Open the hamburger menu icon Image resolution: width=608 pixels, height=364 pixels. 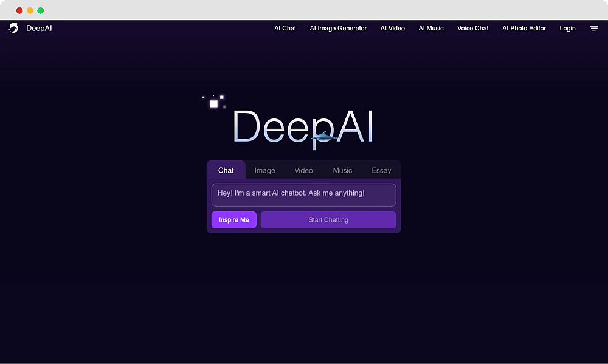click(x=594, y=28)
